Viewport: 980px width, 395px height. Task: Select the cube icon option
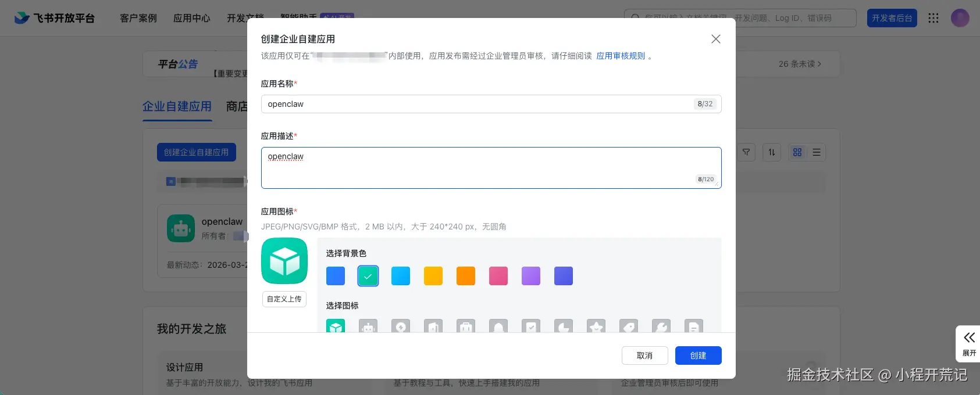click(336, 326)
